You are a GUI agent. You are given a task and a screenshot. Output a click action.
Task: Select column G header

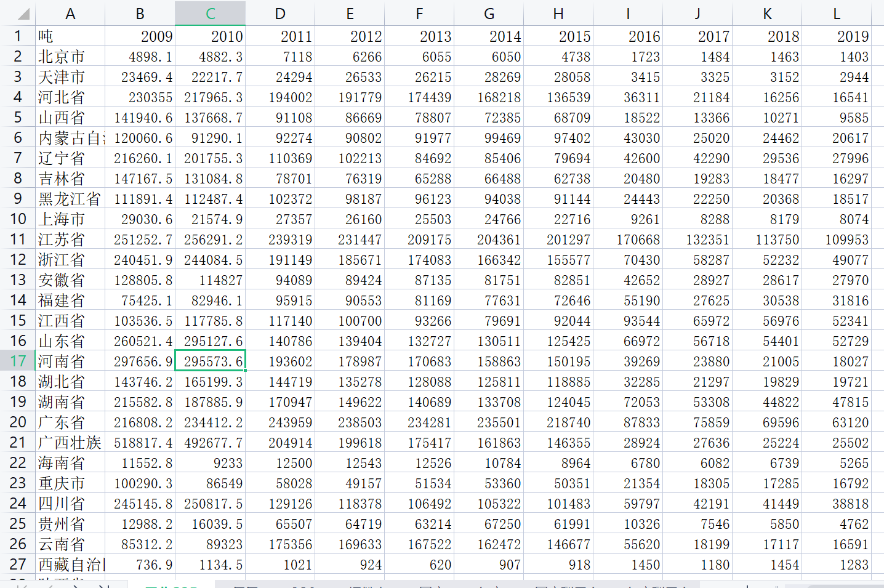[x=489, y=14]
